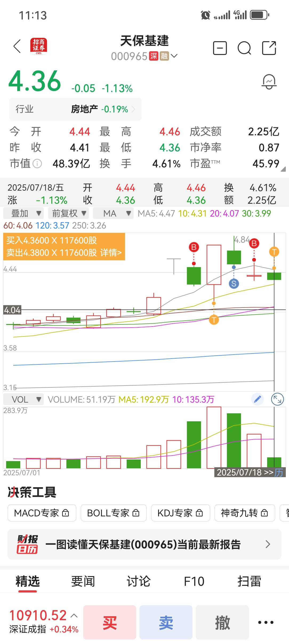Open the three-dot more menu
This screenshot has width=289, height=644.
coord(266,622)
